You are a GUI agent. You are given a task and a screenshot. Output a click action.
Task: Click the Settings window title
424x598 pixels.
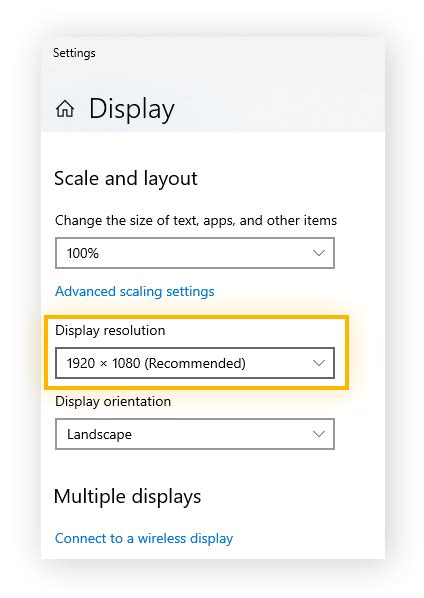74,53
